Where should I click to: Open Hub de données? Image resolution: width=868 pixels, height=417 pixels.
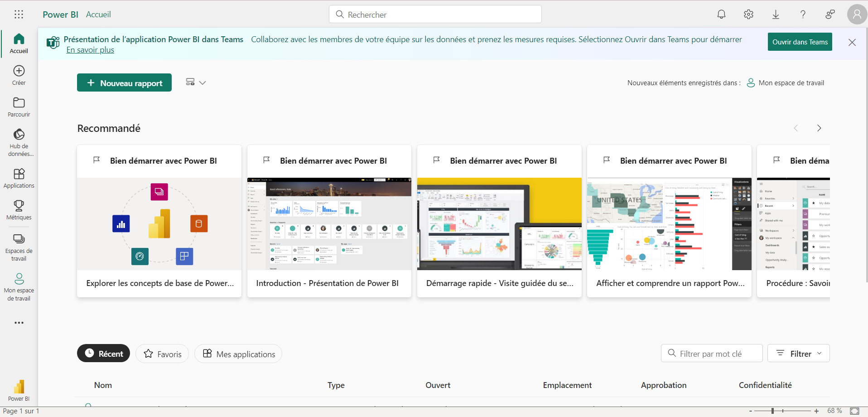(x=19, y=142)
